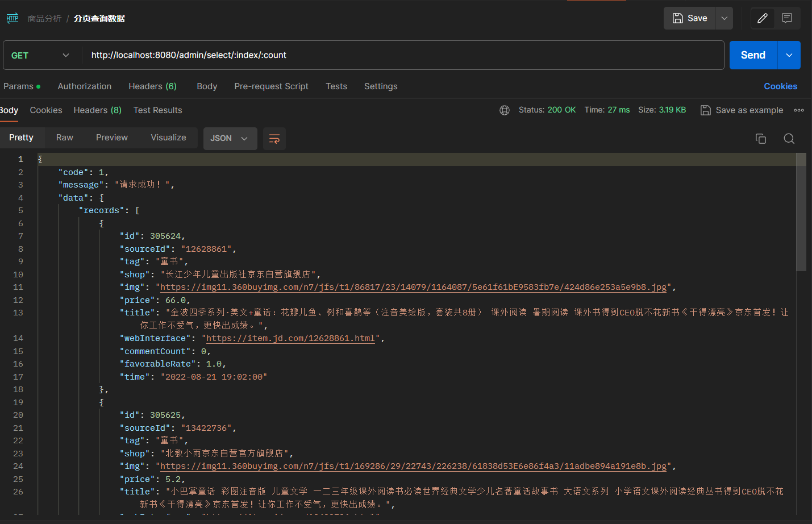Click the pencil edit icon

click(763, 18)
